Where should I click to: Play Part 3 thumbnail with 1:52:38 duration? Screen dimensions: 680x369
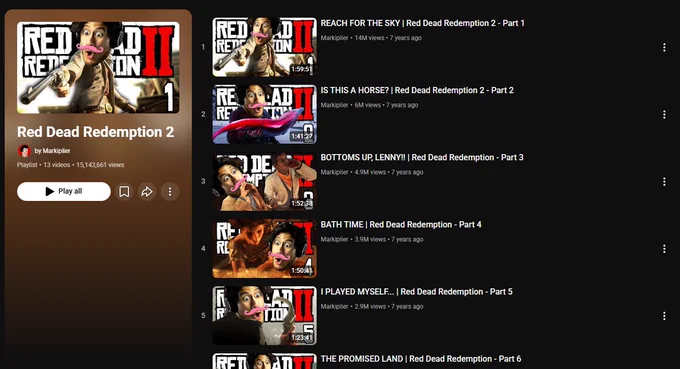pyautogui.click(x=265, y=181)
